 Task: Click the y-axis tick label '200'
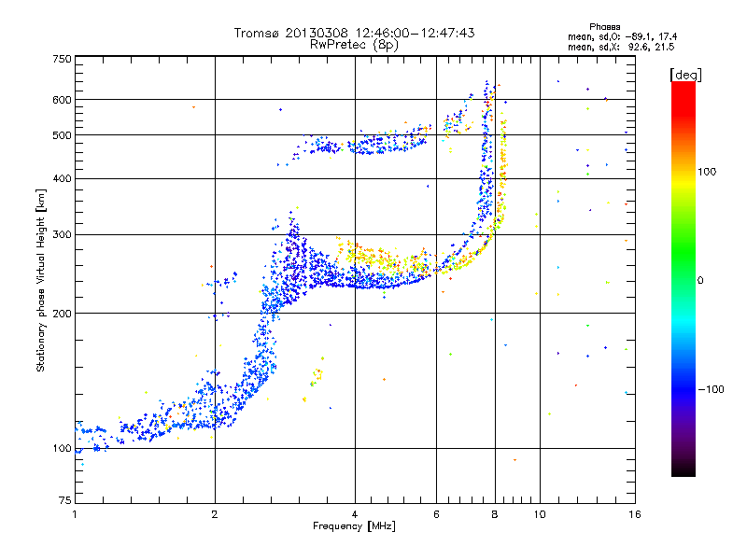point(62,314)
